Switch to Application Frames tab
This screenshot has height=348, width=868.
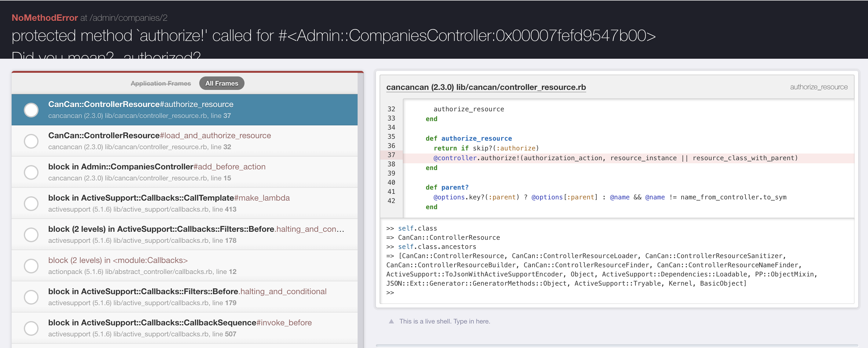(161, 83)
